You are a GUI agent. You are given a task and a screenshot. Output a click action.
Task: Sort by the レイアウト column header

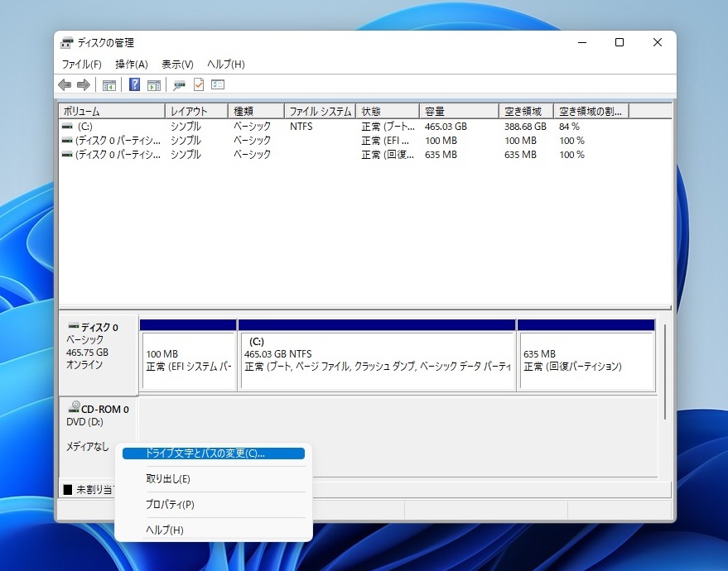(x=197, y=112)
